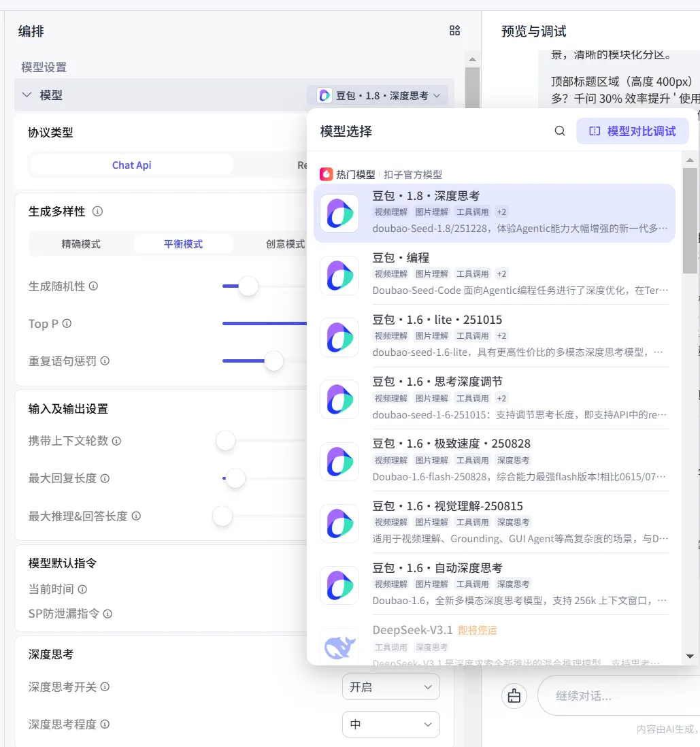Image resolution: width=700 pixels, height=747 pixels.
Task: Select 平衡模式 generation mode
Action: [x=183, y=244]
